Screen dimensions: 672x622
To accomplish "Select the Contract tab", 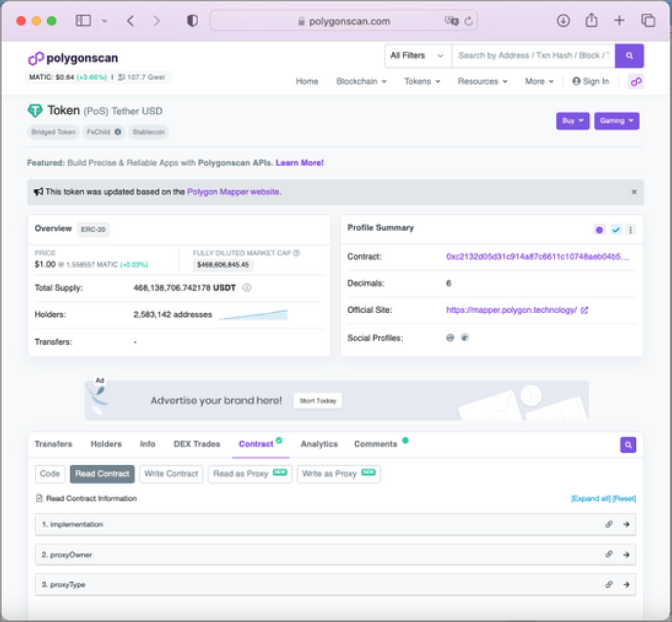I will (x=256, y=444).
